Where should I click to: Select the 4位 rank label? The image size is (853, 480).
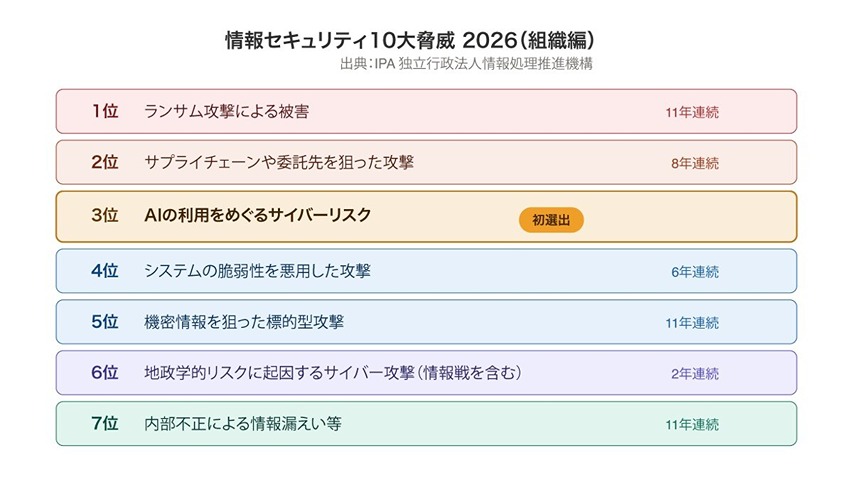105,270
